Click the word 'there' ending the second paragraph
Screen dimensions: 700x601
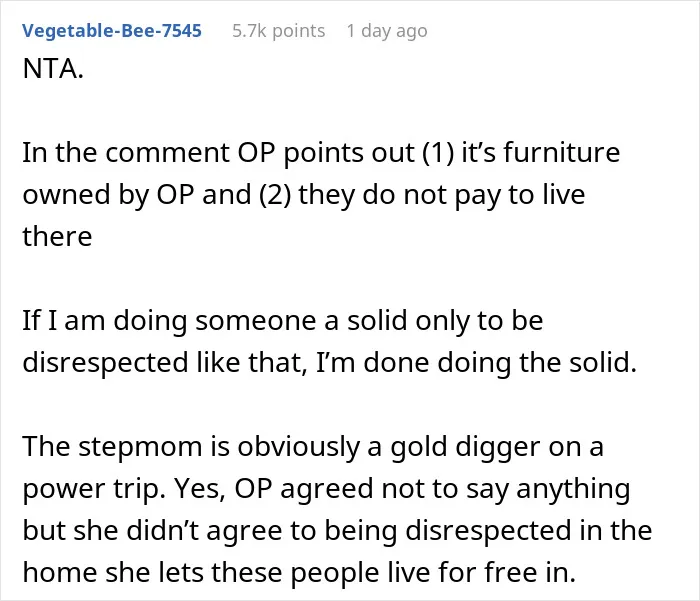click(57, 236)
